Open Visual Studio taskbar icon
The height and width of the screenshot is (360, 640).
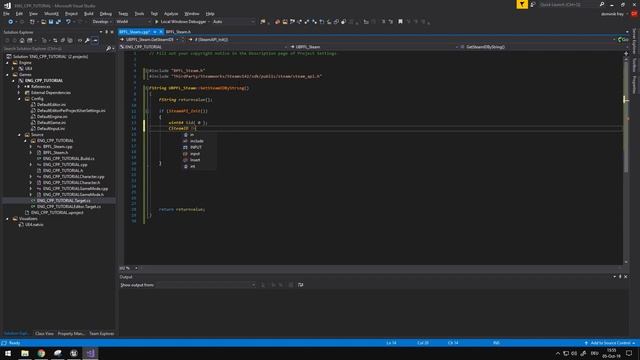tap(90, 353)
